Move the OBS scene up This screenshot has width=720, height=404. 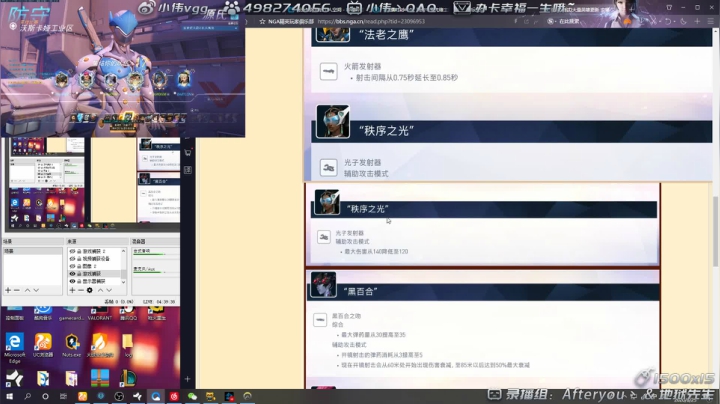click(x=27, y=290)
